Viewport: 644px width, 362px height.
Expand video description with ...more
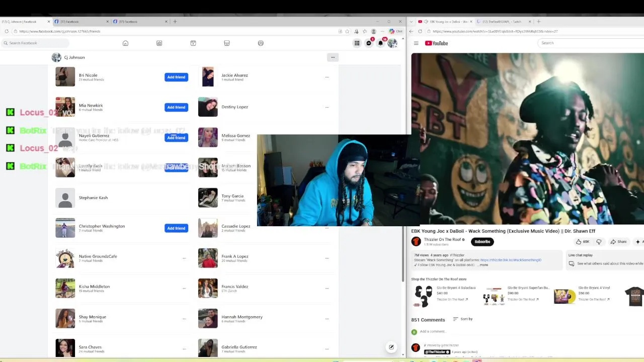pyautogui.click(x=483, y=265)
